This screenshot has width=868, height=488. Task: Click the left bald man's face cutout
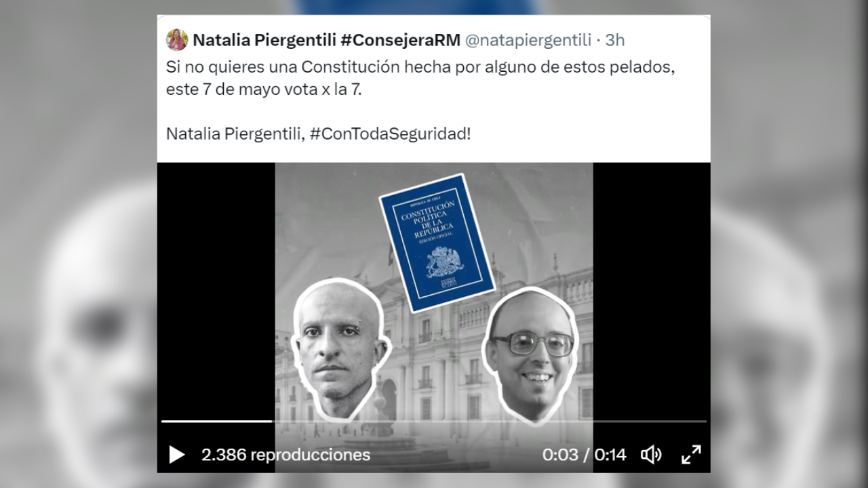[339, 350]
